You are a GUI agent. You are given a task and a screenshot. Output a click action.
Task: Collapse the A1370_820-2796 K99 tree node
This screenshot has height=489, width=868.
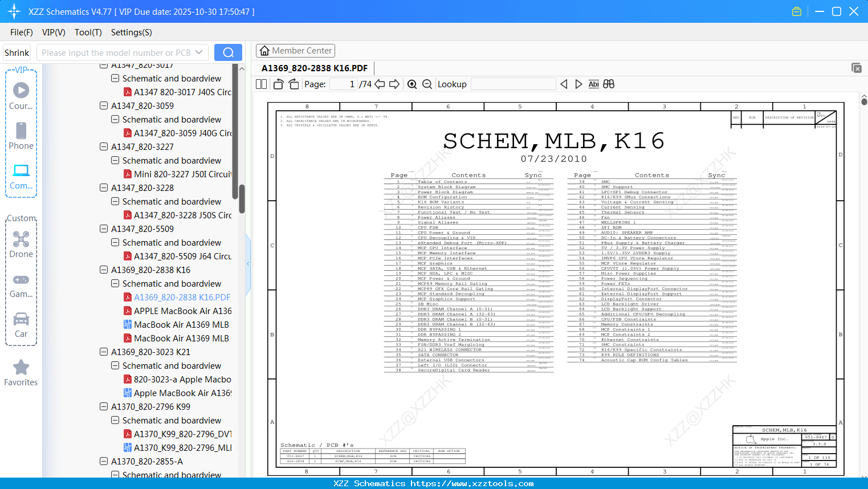[104, 406]
